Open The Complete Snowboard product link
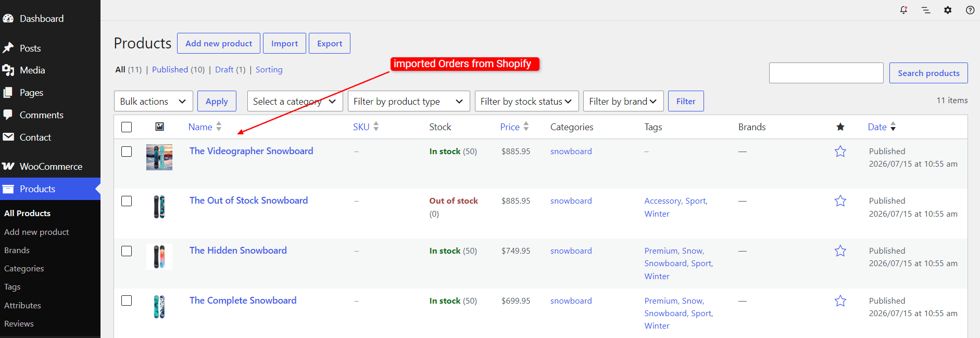Image resolution: width=980 pixels, height=338 pixels. coord(243,301)
